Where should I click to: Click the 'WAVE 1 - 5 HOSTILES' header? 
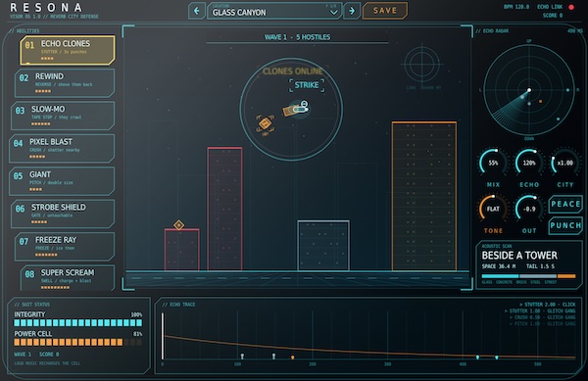coord(297,37)
